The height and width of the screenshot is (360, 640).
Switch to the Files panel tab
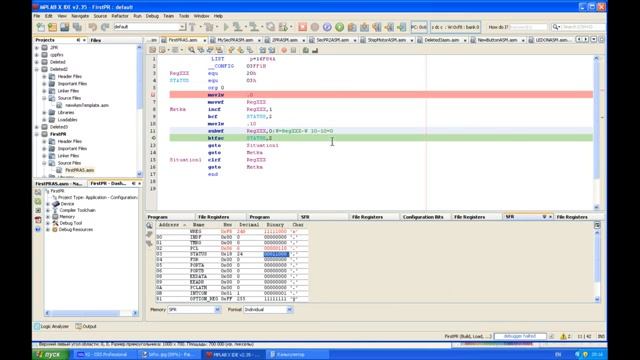click(96, 40)
